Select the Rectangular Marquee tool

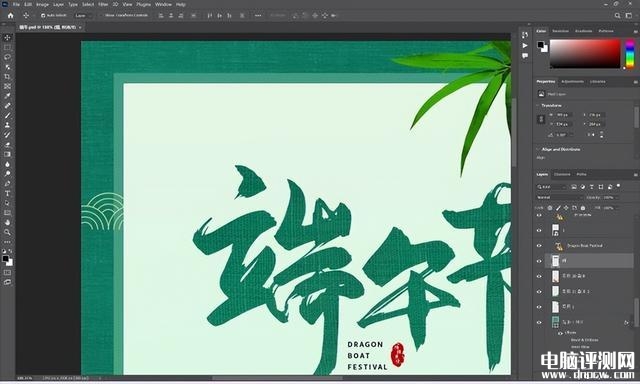7,47
